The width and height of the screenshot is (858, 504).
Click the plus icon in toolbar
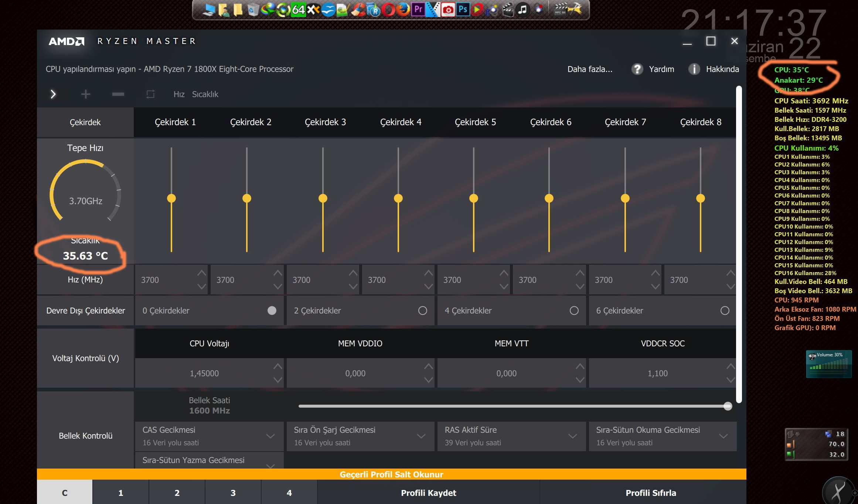pos(86,94)
